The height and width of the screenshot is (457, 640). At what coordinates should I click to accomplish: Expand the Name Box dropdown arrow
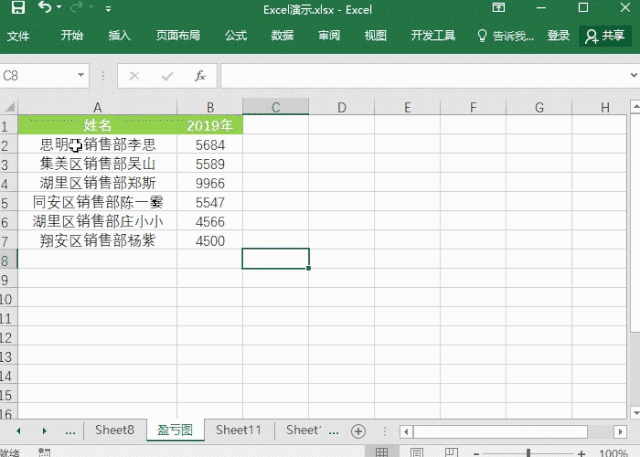pyautogui.click(x=81, y=75)
